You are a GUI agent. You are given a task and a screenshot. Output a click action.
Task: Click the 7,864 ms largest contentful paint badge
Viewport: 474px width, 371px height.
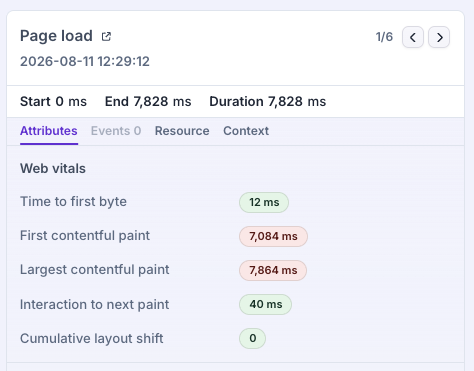tap(273, 270)
